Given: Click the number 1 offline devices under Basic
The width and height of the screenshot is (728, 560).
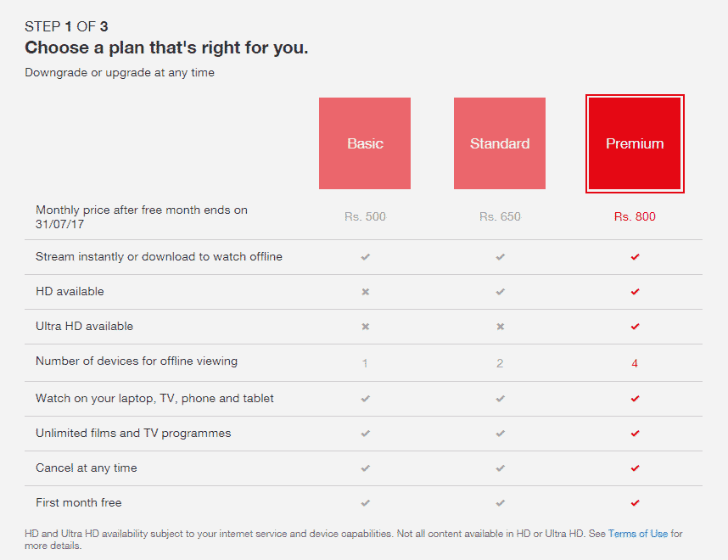Looking at the screenshot, I should (x=365, y=362).
